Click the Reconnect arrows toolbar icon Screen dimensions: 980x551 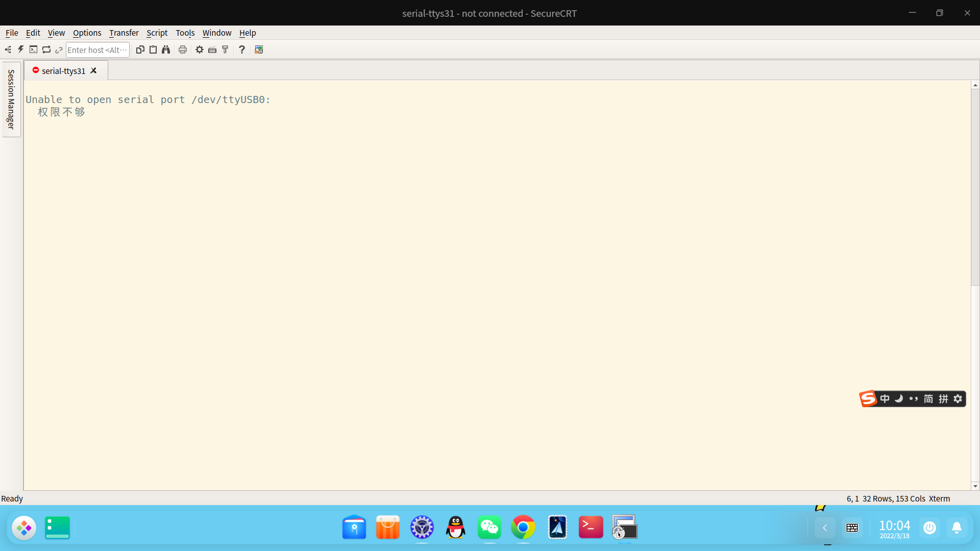tap(46, 49)
